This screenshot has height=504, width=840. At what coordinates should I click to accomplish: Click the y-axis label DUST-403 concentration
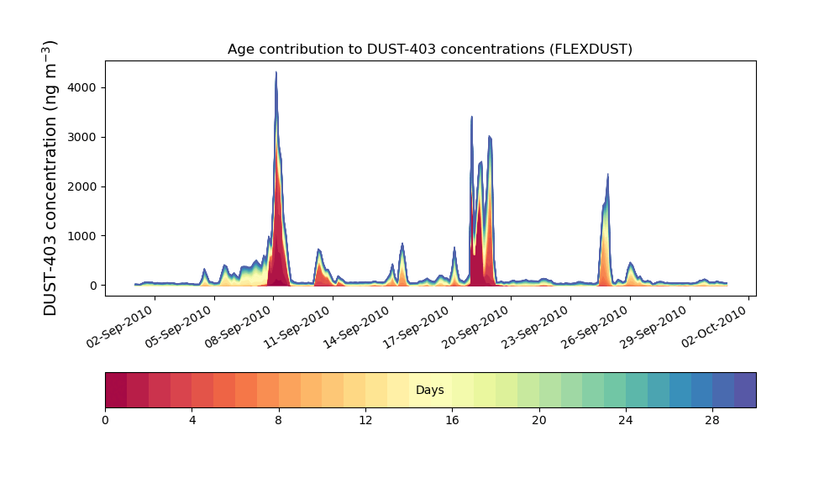pos(50,178)
